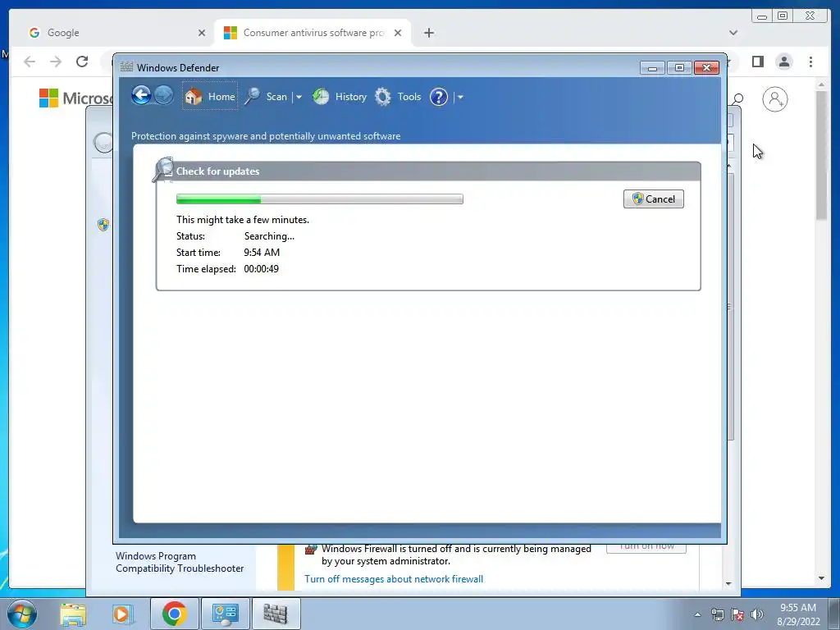Select the Consumer antivirus software tab
The width and height of the screenshot is (840, 630).
313,33
